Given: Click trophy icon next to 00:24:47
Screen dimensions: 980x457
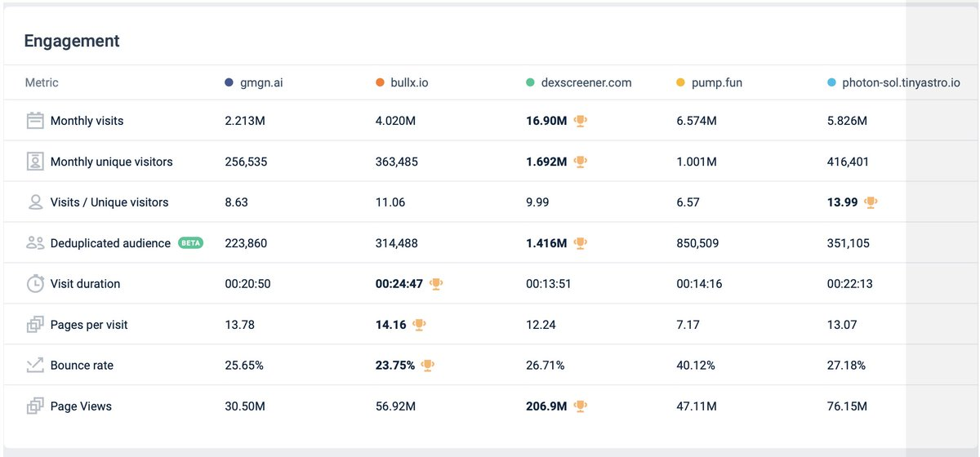Looking at the screenshot, I should coord(437,284).
